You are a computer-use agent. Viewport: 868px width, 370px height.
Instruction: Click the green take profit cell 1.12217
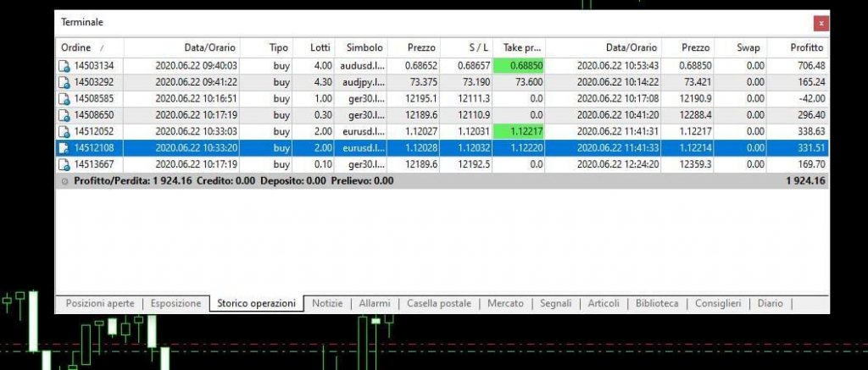518,131
